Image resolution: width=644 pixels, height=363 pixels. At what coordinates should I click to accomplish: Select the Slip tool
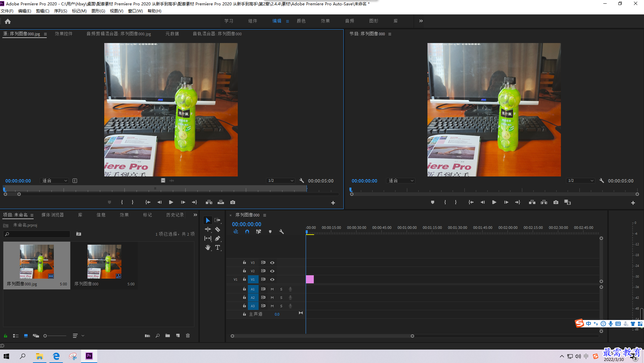[x=208, y=239]
